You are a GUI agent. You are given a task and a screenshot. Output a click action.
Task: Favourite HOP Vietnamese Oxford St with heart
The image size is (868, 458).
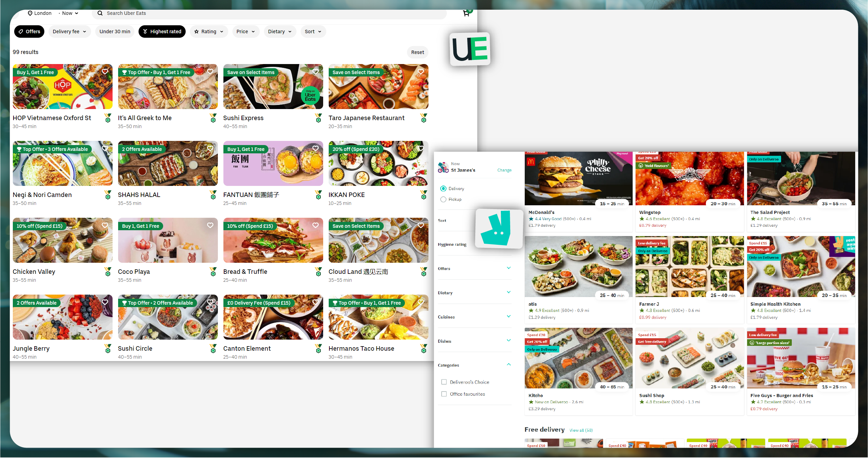click(x=105, y=72)
